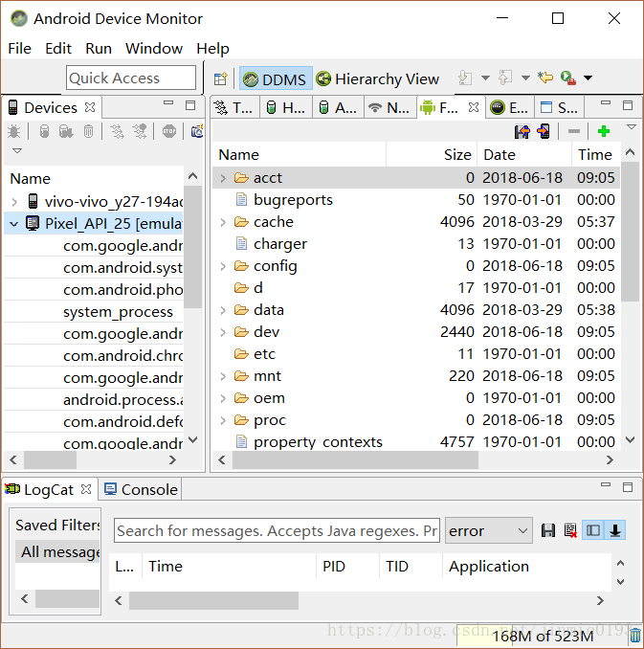Click the delete selection minus icon

pos(574,132)
